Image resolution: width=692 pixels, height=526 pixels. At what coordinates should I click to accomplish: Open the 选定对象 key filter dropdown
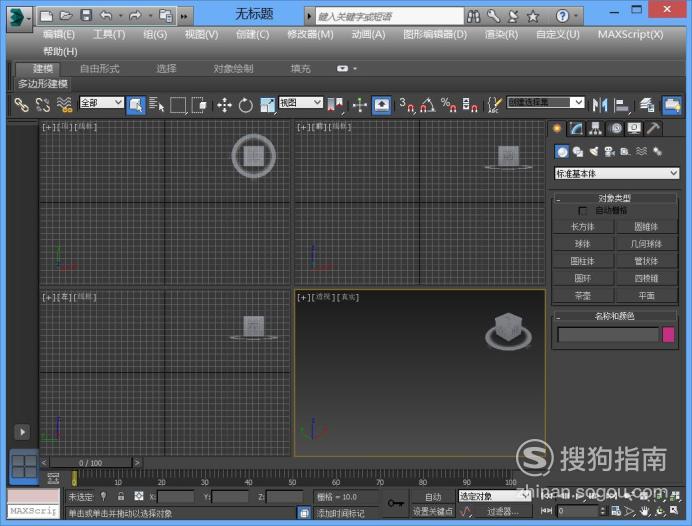(x=494, y=496)
